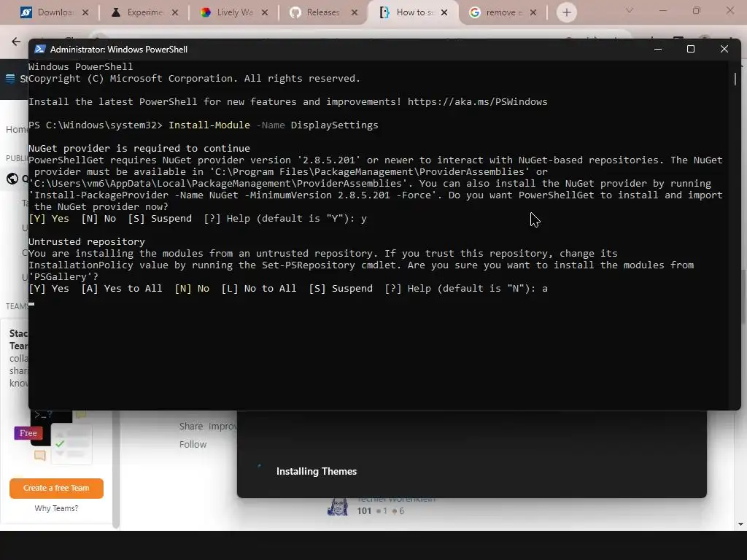Click the Install-Module command text

pos(209,125)
